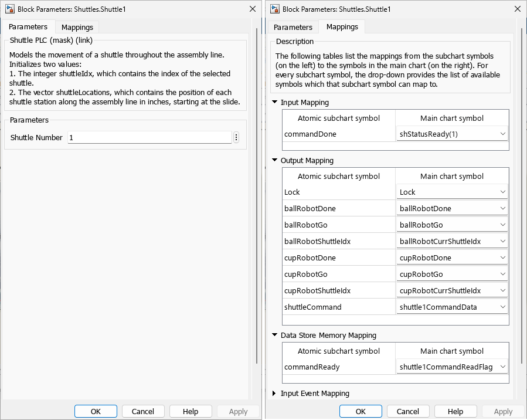Switch to Mappings tab in left dialog

(x=77, y=27)
